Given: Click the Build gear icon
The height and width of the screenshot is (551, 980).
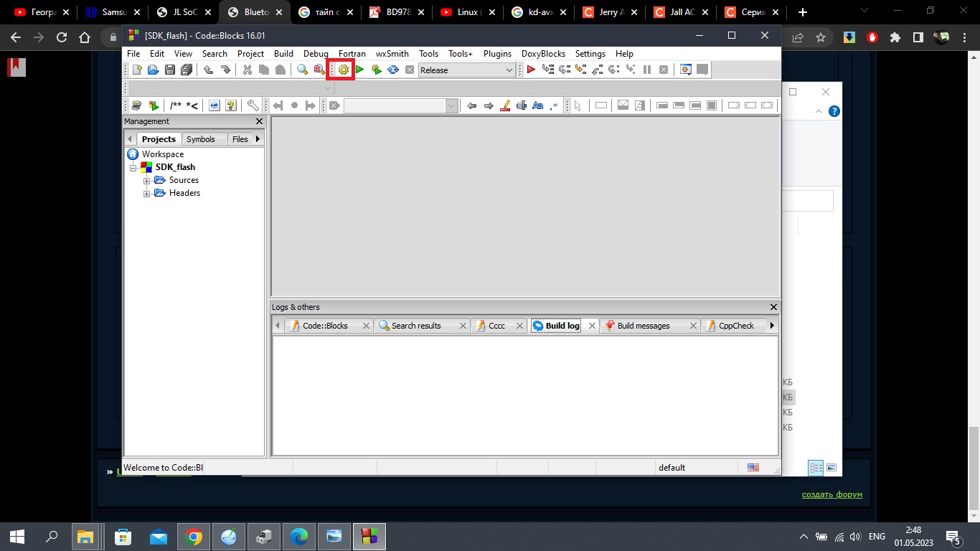Looking at the screenshot, I should point(344,70).
